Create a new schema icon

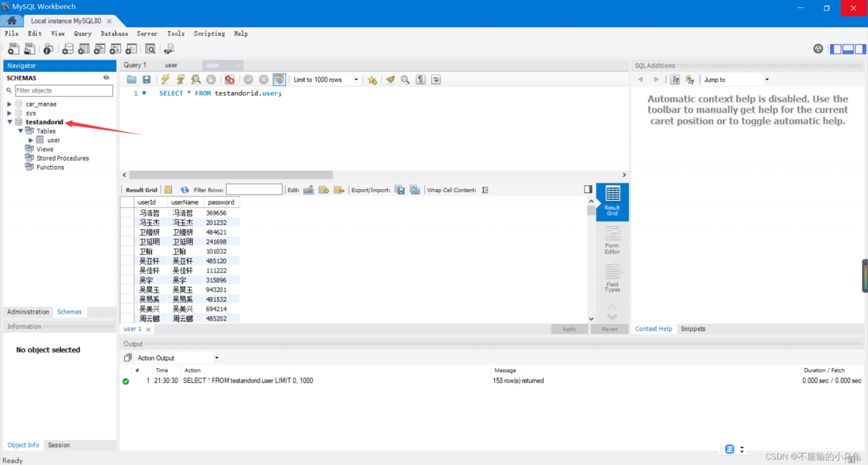tap(68, 49)
